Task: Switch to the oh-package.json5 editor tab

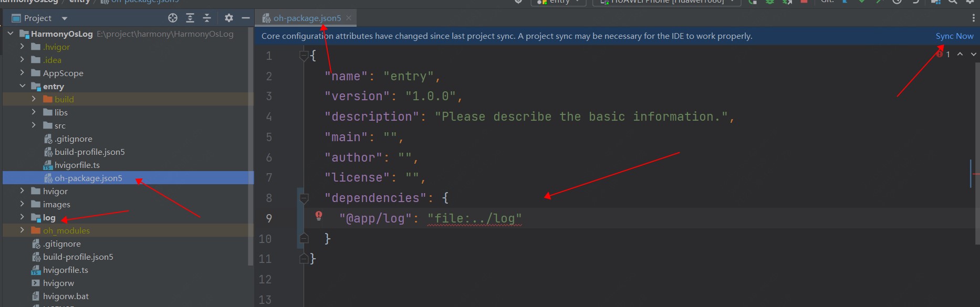Action: (306, 18)
